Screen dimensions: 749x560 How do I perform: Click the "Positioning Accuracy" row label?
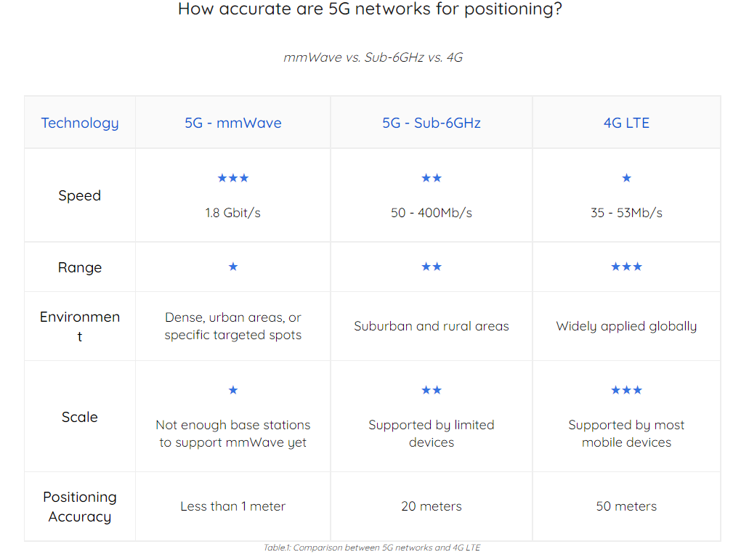point(80,506)
